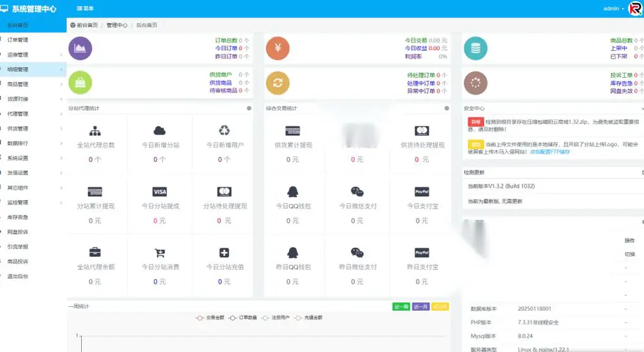Click the gray dot on 综合交易统计 panel header

coord(447,108)
